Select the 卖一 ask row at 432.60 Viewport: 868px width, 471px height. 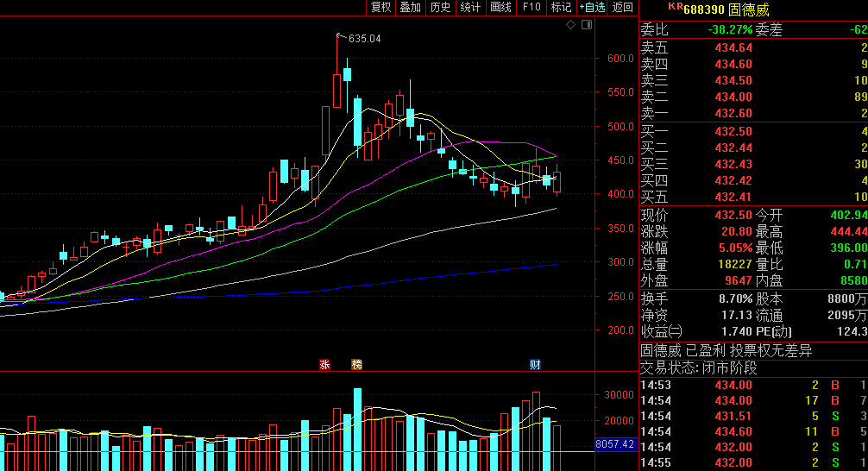point(752,113)
